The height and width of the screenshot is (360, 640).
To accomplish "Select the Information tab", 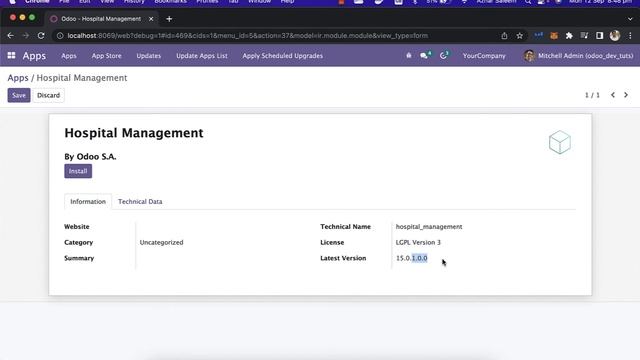I will [x=88, y=201].
